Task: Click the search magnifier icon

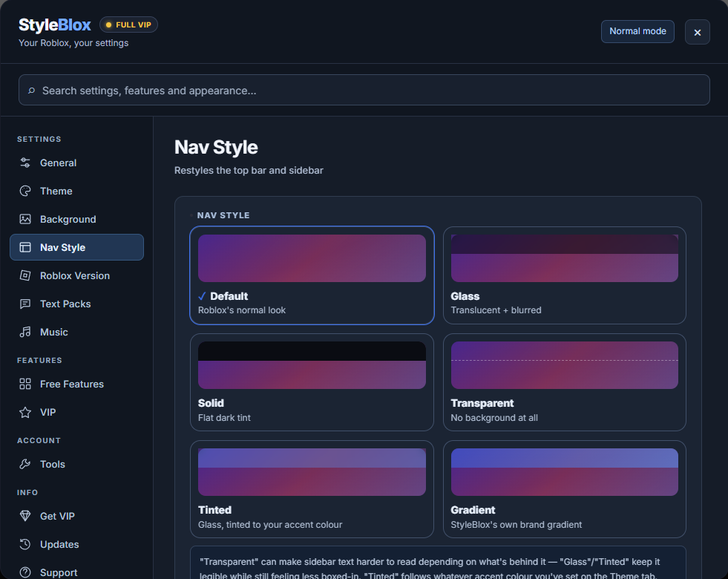Action: tap(31, 91)
